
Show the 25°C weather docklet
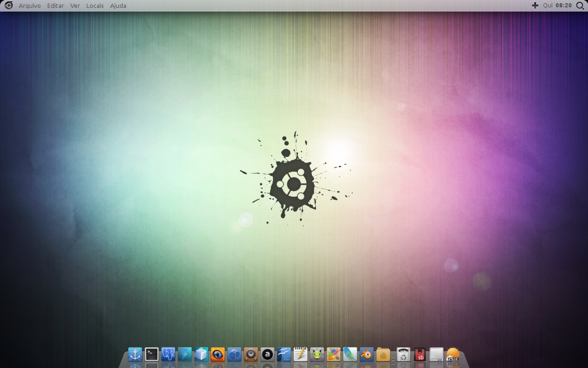(x=453, y=355)
